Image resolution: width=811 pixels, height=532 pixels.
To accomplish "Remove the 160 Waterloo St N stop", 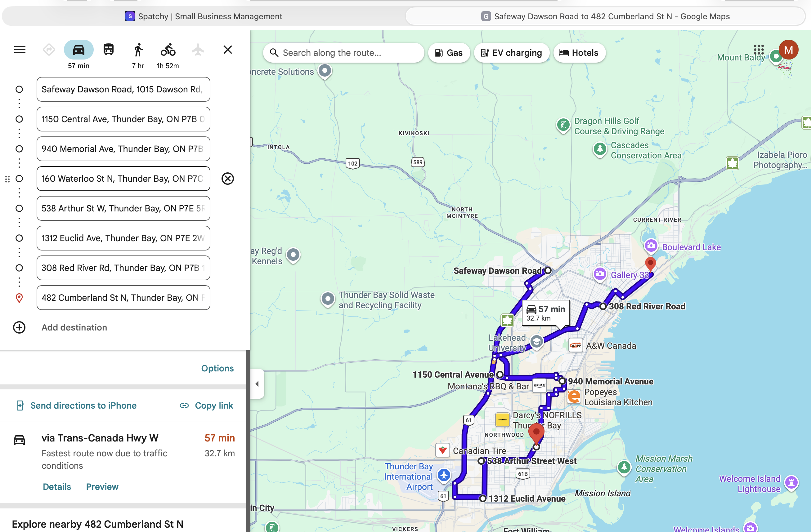I will pos(228,179).
